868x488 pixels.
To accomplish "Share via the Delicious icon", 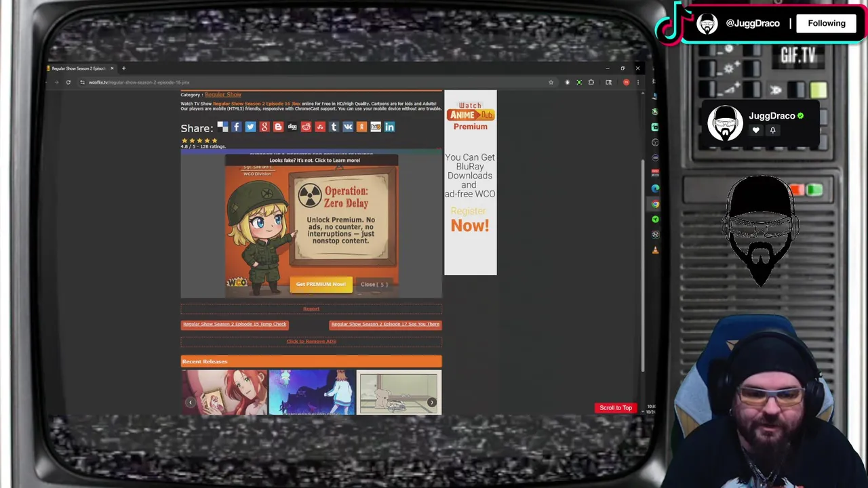I will click(x=222, y=127).
